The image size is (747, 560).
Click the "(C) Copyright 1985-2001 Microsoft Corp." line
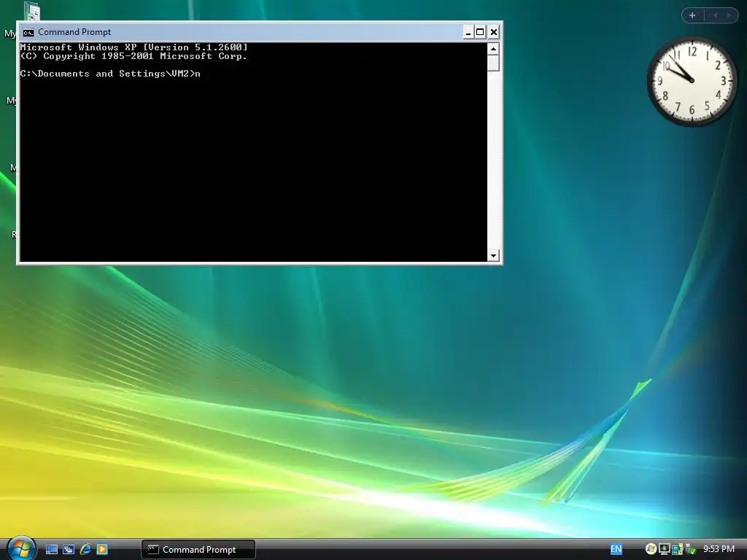click(x=134, y=55)
